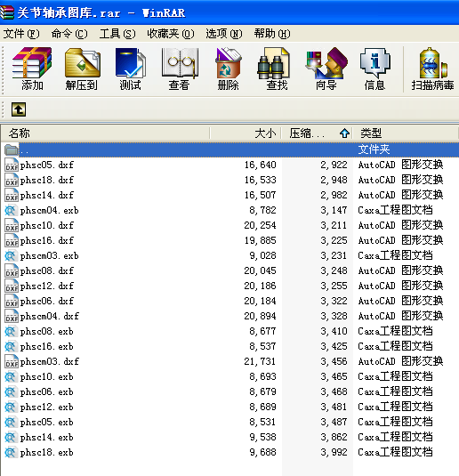Click packed value 3,255
Viewport: 459px width, 476px height.
(x=334, y=286)
